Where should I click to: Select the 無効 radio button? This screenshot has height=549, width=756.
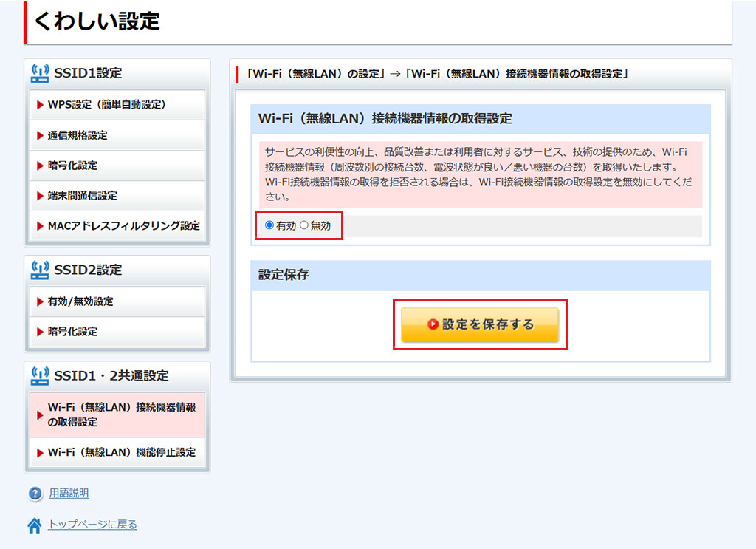click(304, 225)
